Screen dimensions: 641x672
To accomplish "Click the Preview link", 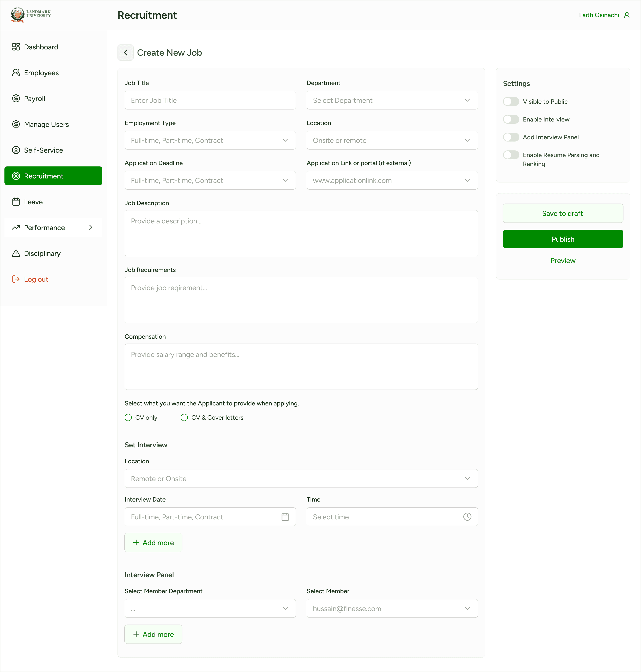I will [562, 261].
